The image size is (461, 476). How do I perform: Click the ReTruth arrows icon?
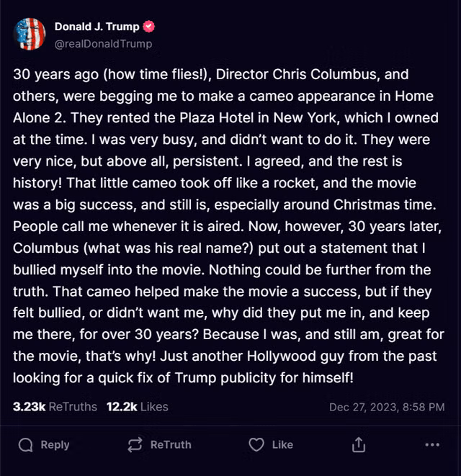point(135,445)
